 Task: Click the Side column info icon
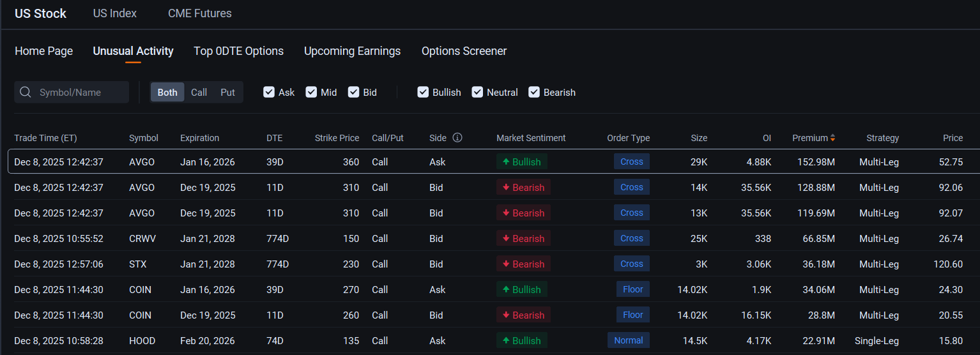coord(457,138)
